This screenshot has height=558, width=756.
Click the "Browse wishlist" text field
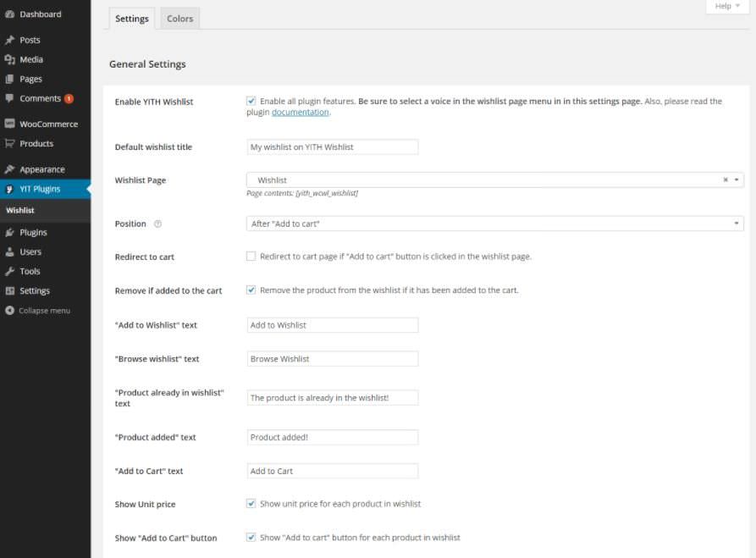333,359
